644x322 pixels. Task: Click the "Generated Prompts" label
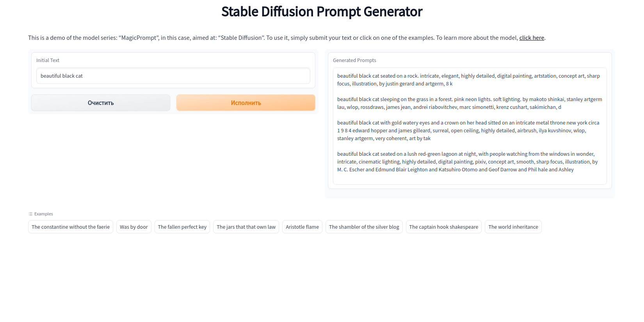(x=354, y=60)
